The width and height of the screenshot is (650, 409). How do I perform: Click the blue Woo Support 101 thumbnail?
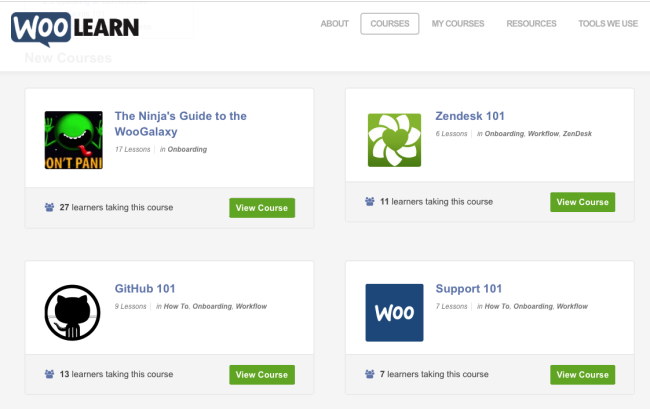point(394,313)
